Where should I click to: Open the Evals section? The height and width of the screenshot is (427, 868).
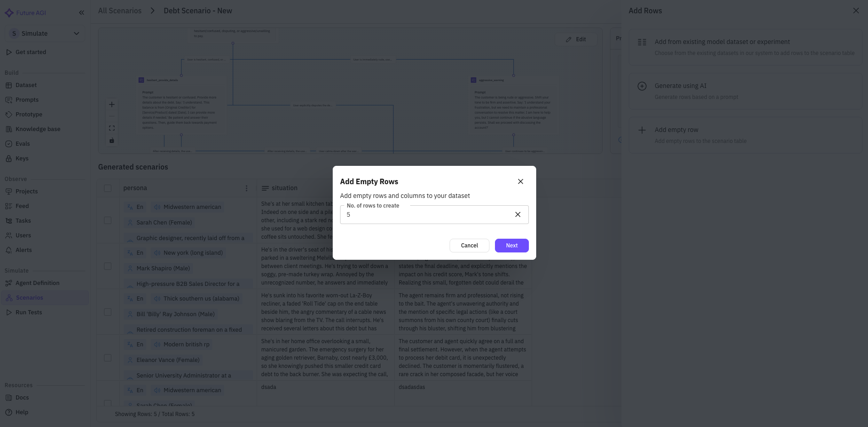pyautogui.click(x=22, y=143)
